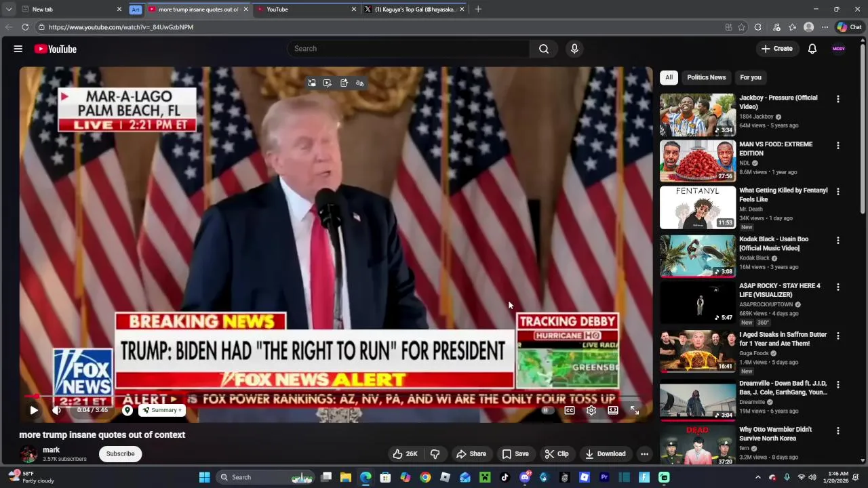Open Kodak Black - Usain Boo thumbnail

click(x=698, y=256)
